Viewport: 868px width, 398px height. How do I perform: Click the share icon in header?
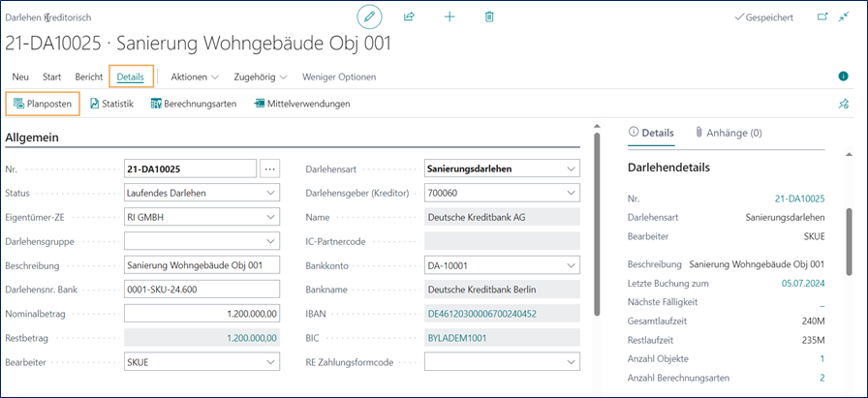(409, 16)
